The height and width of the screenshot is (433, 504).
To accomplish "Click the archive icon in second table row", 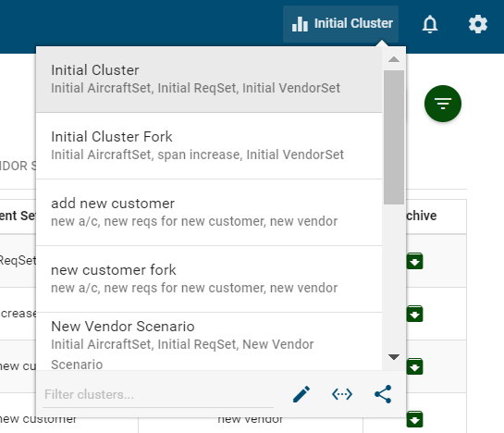I will tap(414, 314).
